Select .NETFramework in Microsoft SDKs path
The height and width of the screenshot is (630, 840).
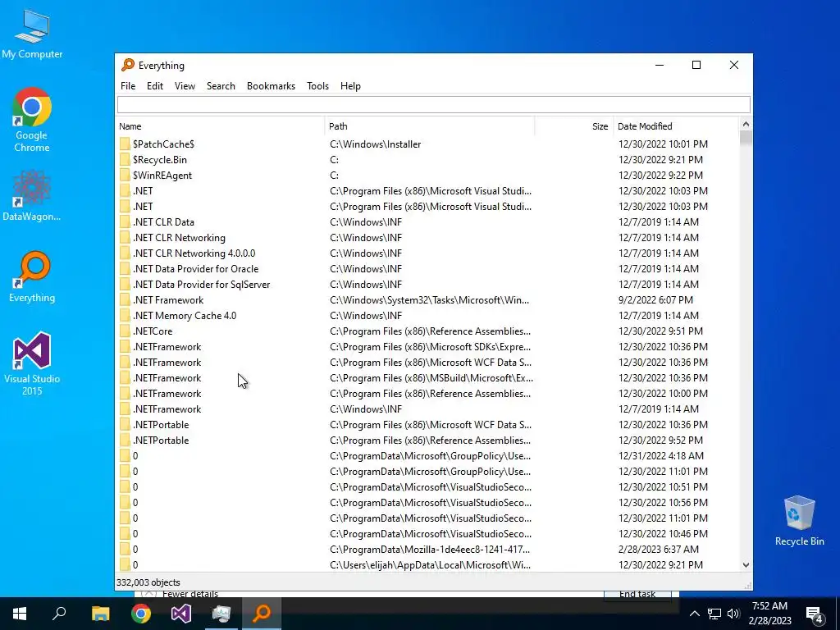167,347
